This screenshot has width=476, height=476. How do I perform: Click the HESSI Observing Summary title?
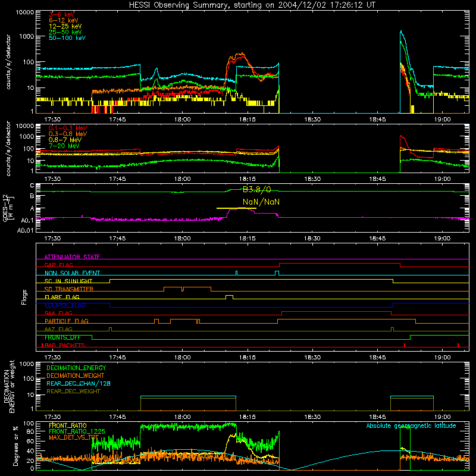pos(252,5)
